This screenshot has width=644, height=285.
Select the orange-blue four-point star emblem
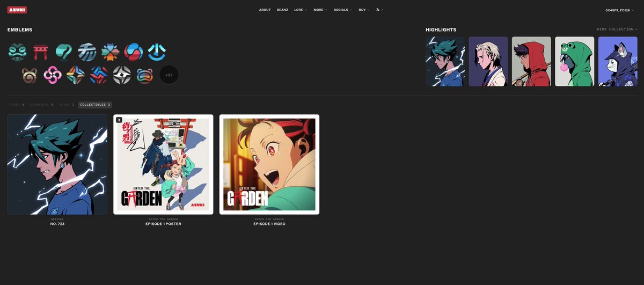76,75
